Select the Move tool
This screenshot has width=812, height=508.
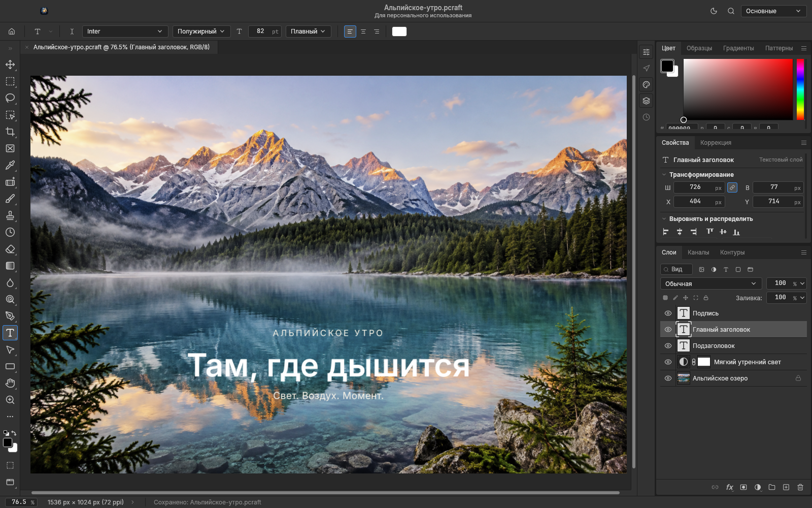(x=10, y=65)
